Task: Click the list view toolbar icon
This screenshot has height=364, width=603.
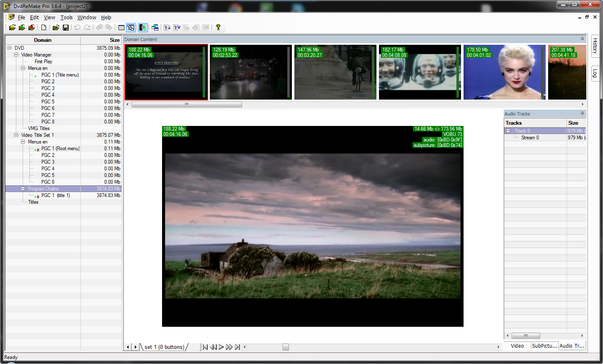Action: (x=121, y=28)
